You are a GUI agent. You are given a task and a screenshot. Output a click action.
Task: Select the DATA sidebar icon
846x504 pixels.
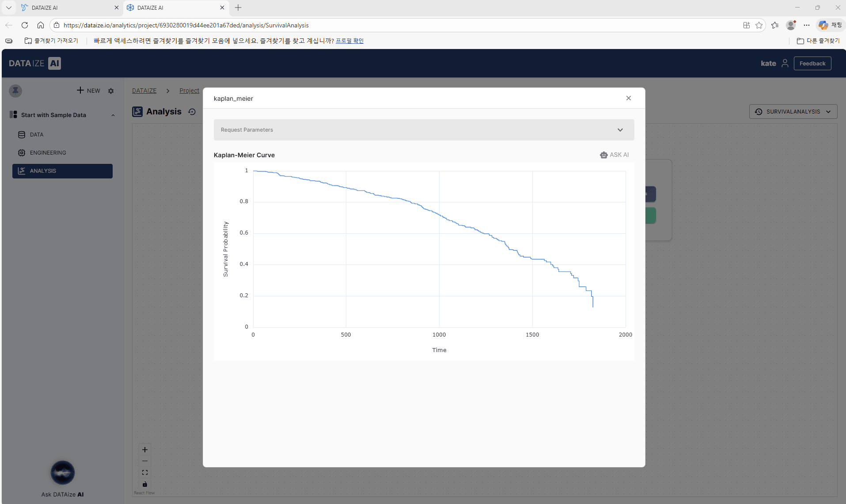coord(21,134)
